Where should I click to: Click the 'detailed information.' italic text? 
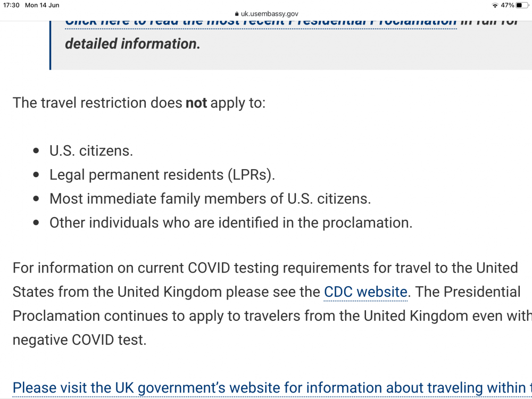click(132, 44)
